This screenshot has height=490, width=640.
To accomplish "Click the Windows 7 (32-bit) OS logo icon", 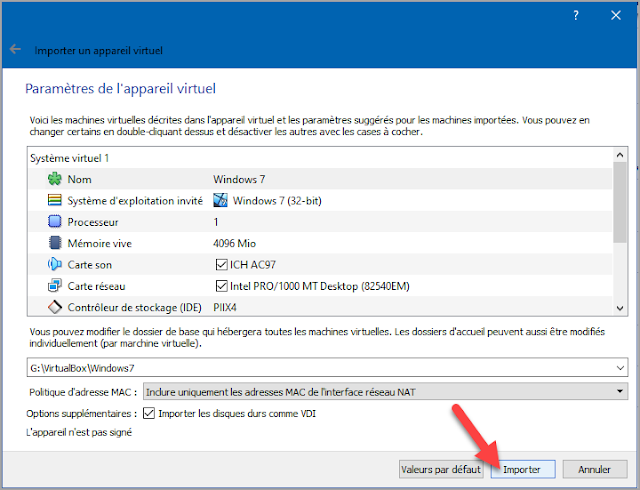I will pos(220,200).
